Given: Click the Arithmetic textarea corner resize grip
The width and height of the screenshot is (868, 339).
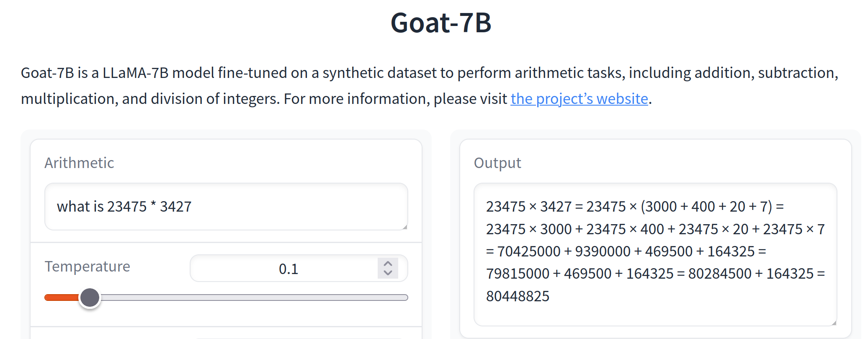Looking at the screenshot, I should tap(404, 227).
